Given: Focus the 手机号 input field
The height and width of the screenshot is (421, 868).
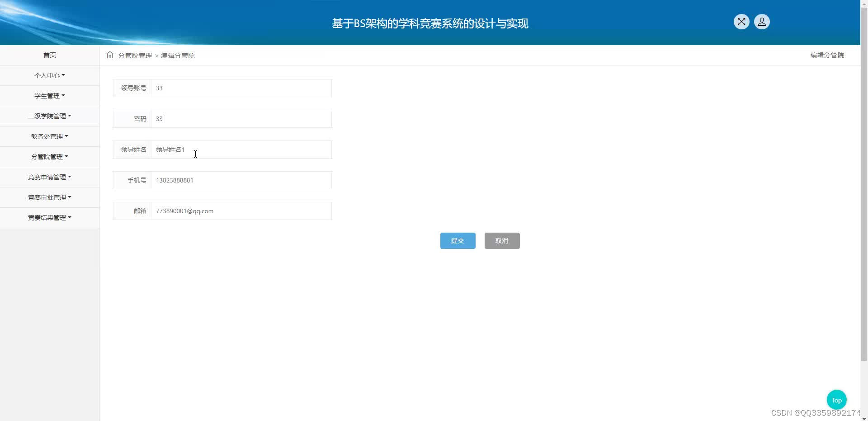Looking at the screenshot, I should pyautogui.click(x=241, y=180).
